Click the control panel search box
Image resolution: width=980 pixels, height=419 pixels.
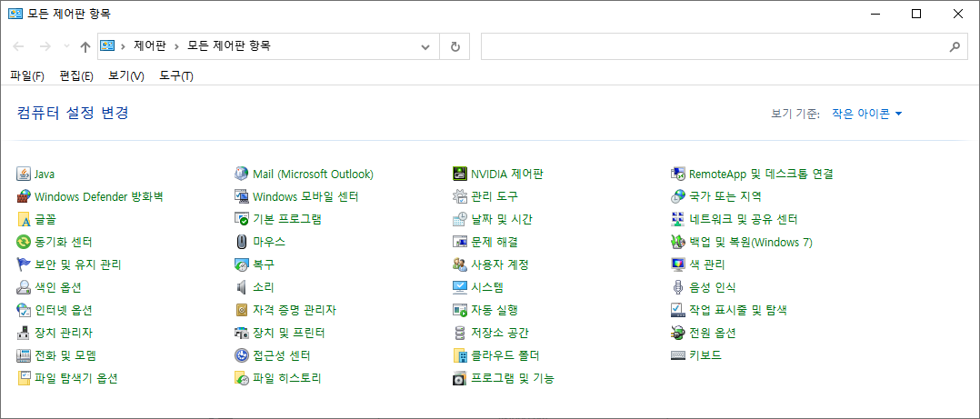(x=723, y=46)
